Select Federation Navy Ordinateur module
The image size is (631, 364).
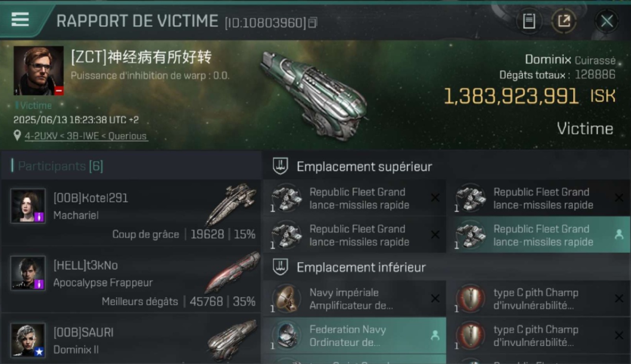tap(354, 335)
